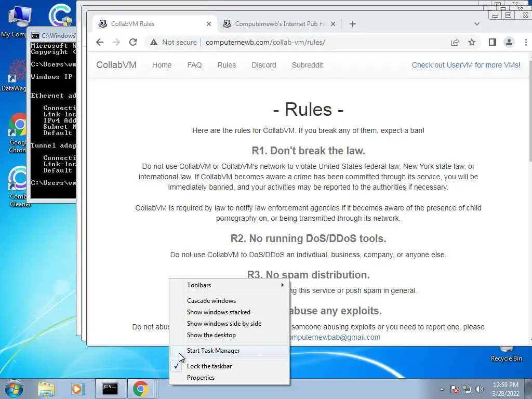
Task: Open the Windows Start button
Action: (14, 389)
